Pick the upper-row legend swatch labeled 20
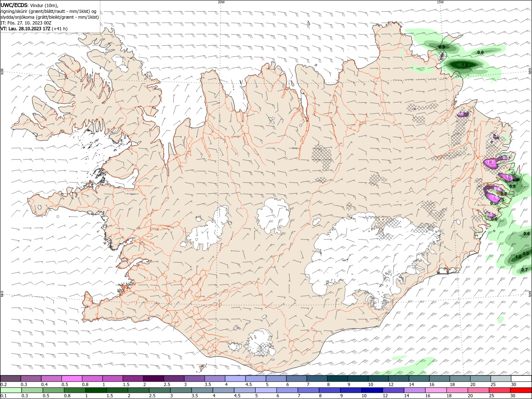This screenshot has width=532, height=399. 480,379
